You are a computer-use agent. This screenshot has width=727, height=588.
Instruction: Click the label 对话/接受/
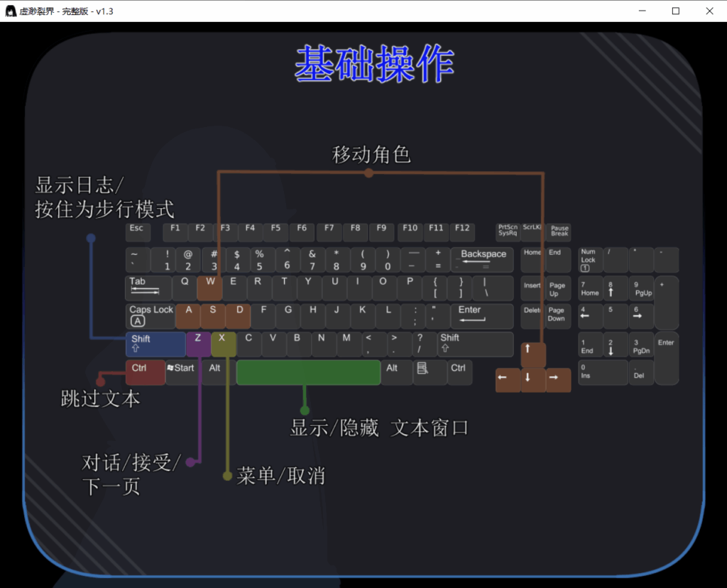(x=131, y=462)
